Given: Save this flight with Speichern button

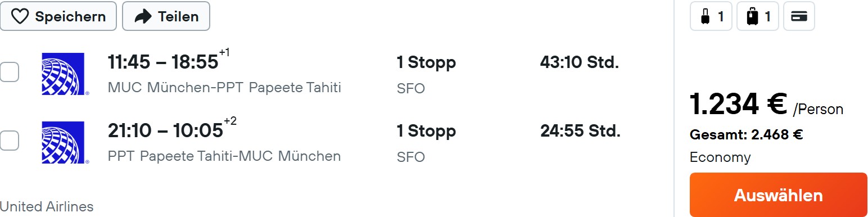Looking at the screenshot, I should coord(58,16).
